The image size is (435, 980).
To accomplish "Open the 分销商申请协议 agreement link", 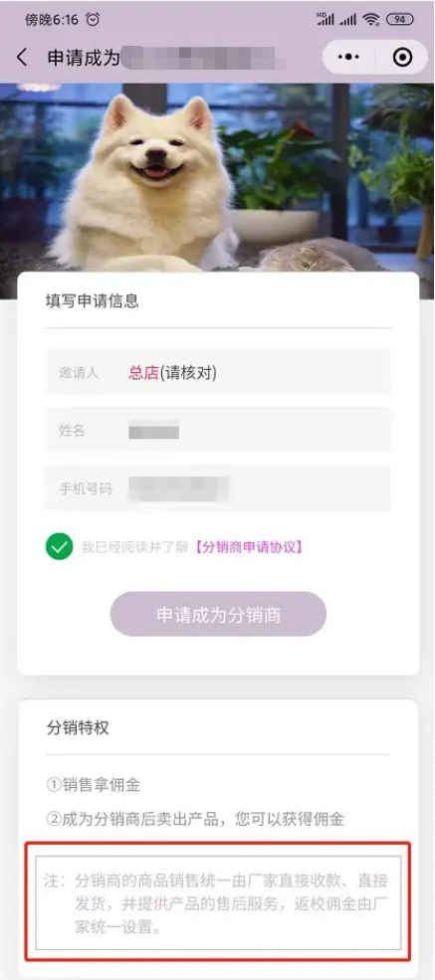I will coord(248,547).
